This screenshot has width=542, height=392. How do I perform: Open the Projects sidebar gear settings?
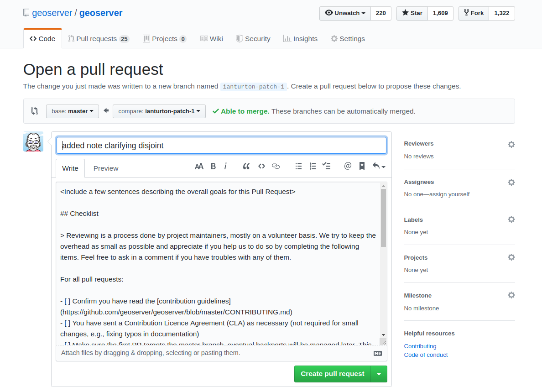[511, 257]
